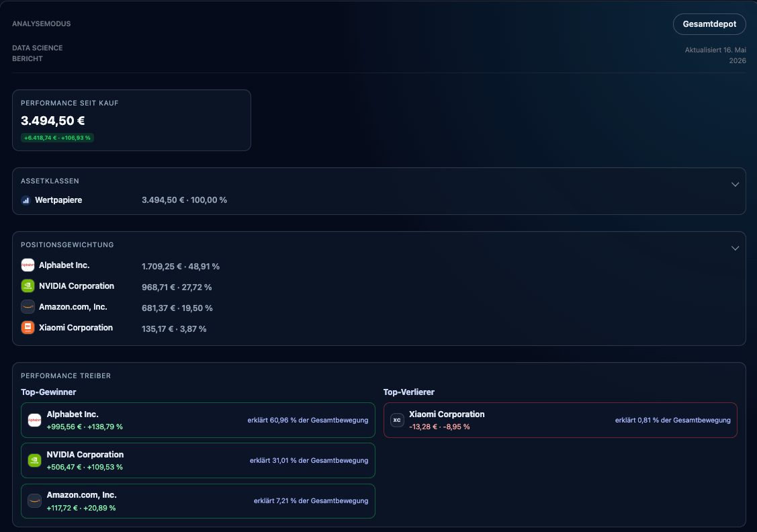This screenshot has width=757, height=532.
Task: Click Amazon logo in Positionsgewichtung list
Action: point(28,306)
